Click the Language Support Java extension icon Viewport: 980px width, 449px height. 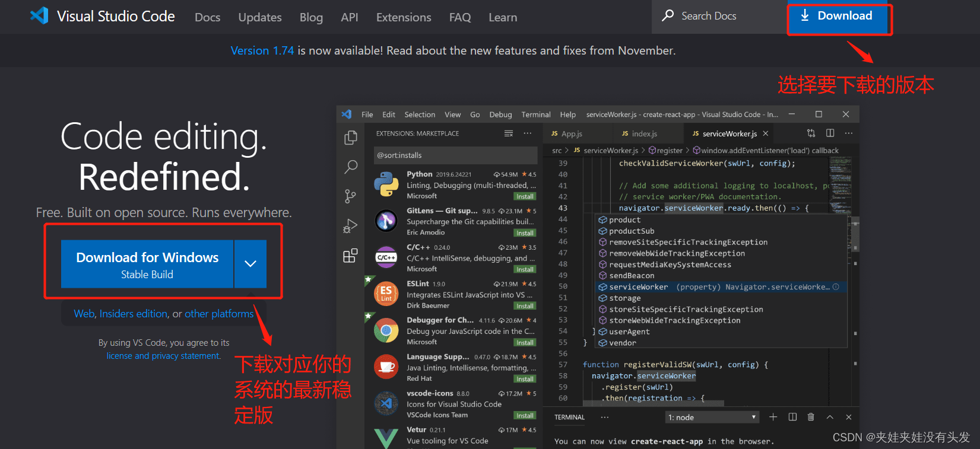coord(386,367)
